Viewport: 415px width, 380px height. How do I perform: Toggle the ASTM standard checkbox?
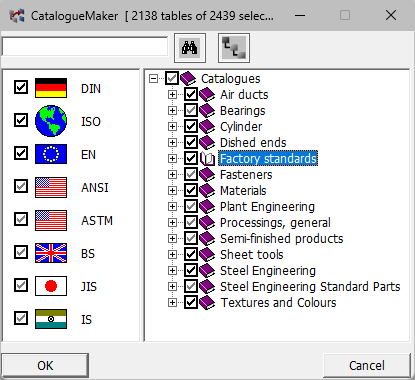click(x=21, y=219)
